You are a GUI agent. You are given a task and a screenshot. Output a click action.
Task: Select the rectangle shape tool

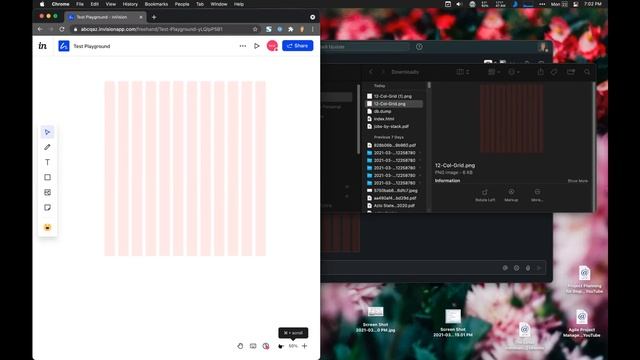coord(47,177)
